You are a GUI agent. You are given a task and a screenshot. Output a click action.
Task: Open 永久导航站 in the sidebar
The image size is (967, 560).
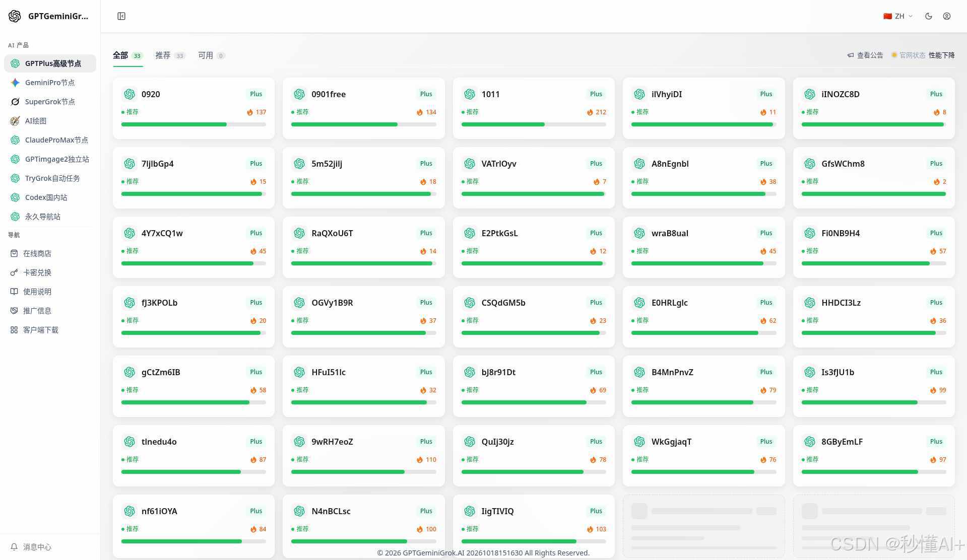point(50,217)
